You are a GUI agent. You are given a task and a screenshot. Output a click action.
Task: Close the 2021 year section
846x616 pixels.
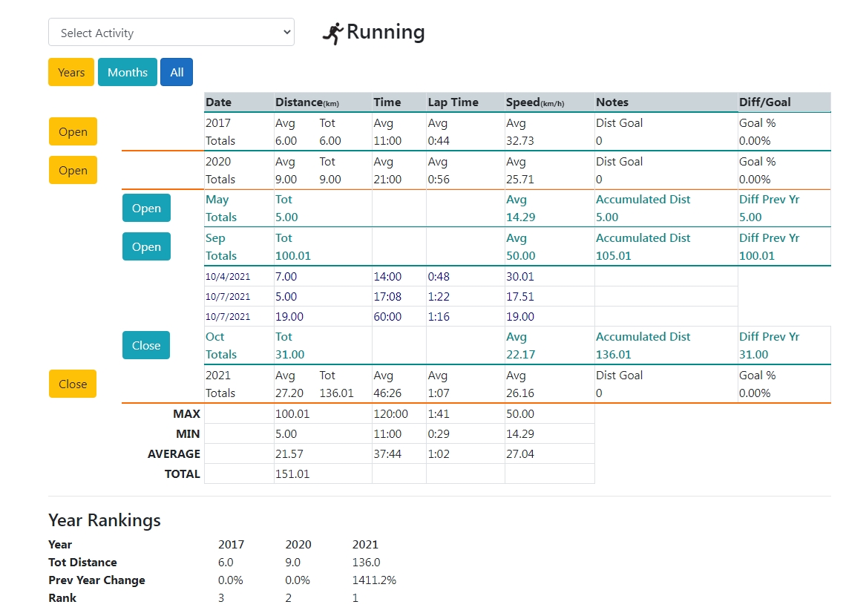[73, 384]
